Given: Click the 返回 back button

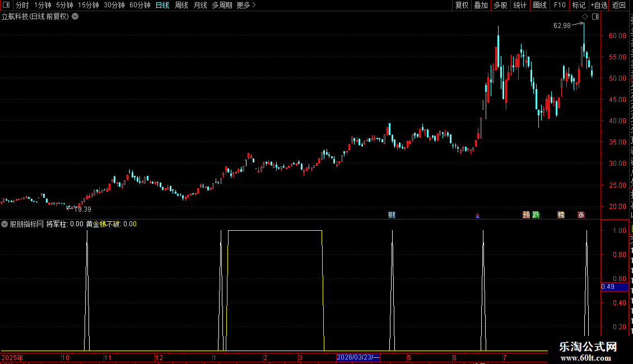Looking at the screenshot, I should [619, 5].
